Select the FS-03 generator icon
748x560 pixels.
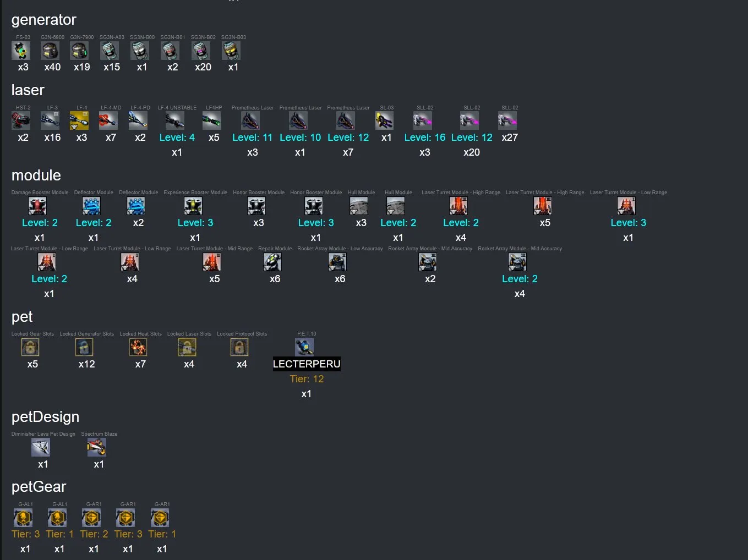click(21, 51)
